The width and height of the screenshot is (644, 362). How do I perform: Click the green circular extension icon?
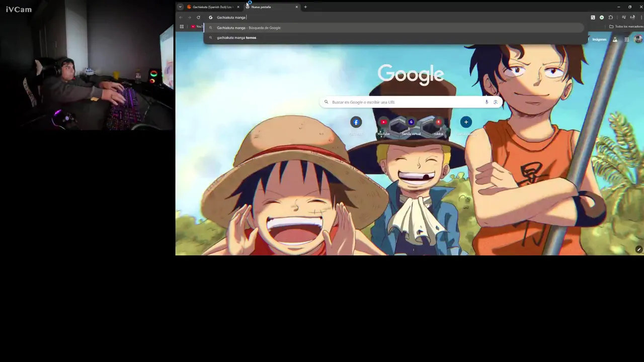602,18
